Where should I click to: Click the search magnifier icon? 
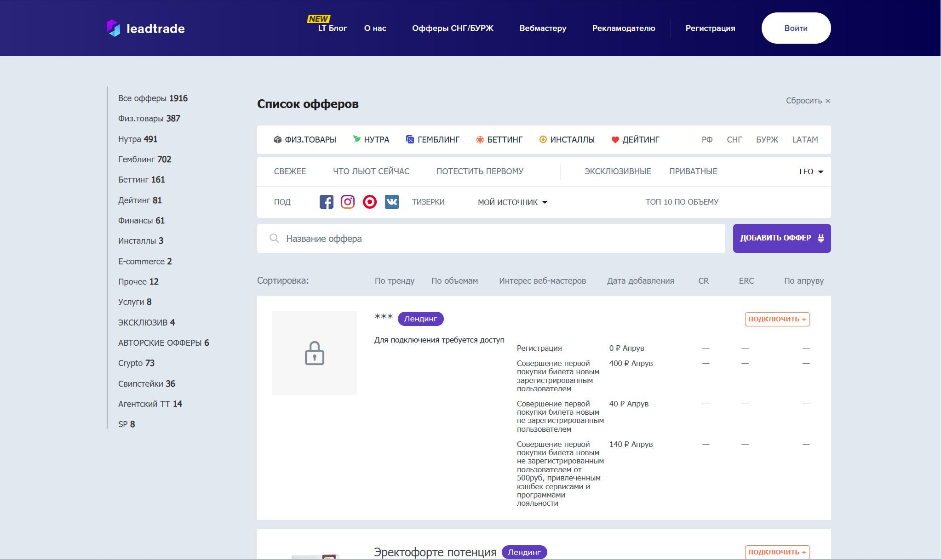click(274, 238)
